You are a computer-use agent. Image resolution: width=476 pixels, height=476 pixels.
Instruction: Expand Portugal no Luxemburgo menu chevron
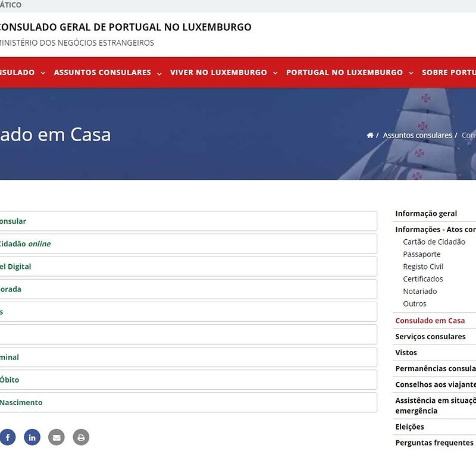(x=411, y=73)
